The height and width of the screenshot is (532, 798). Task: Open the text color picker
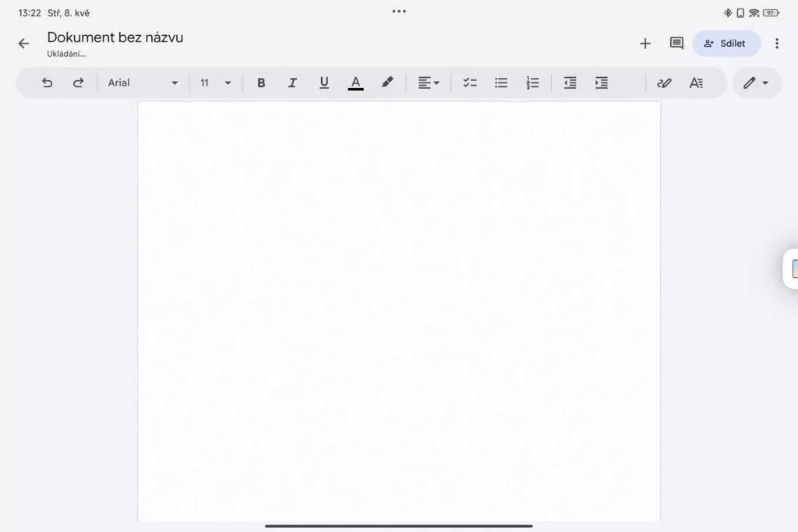[x=355, y=83]
